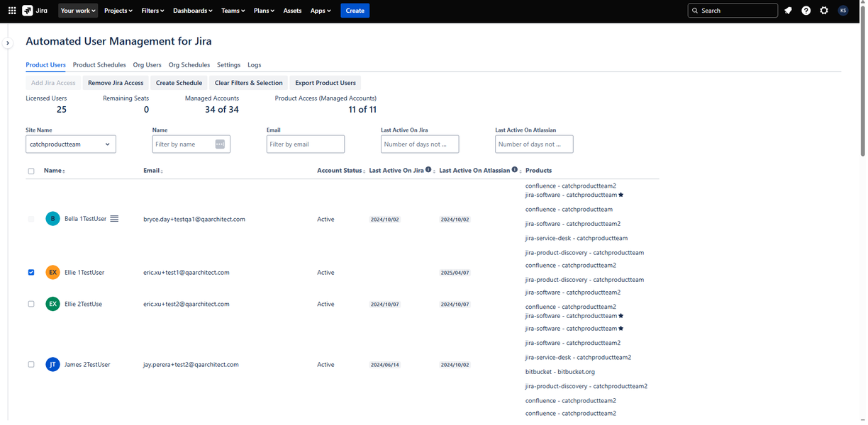Click jira-product-discovery - catchproductteam2

pos(586,387)
